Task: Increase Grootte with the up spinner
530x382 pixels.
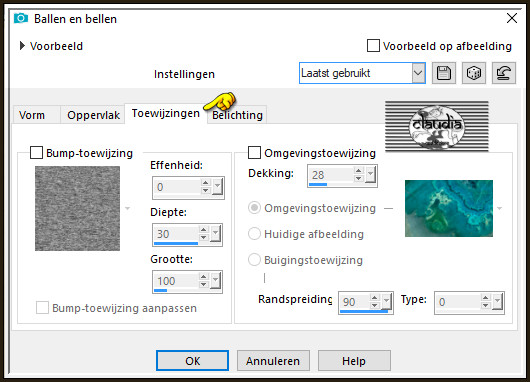Action: pos(203,277)
